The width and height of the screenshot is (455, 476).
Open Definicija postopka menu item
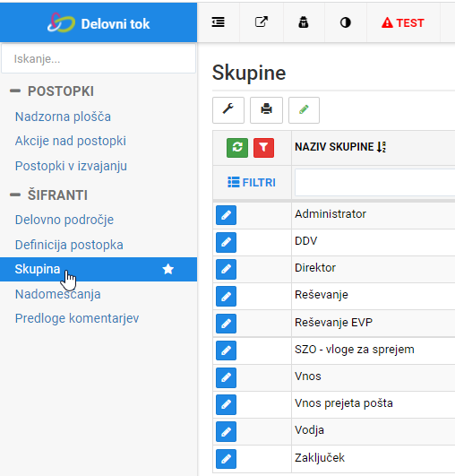[69, 245]
